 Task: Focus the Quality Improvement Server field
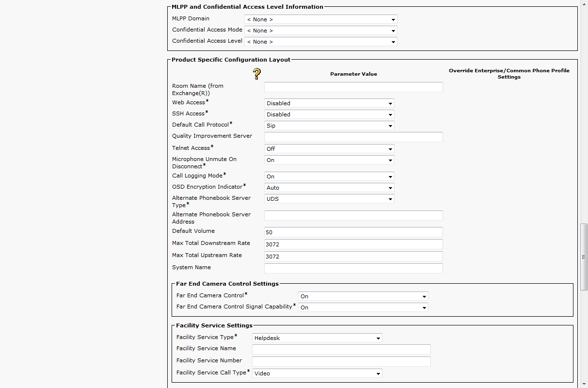353,137
